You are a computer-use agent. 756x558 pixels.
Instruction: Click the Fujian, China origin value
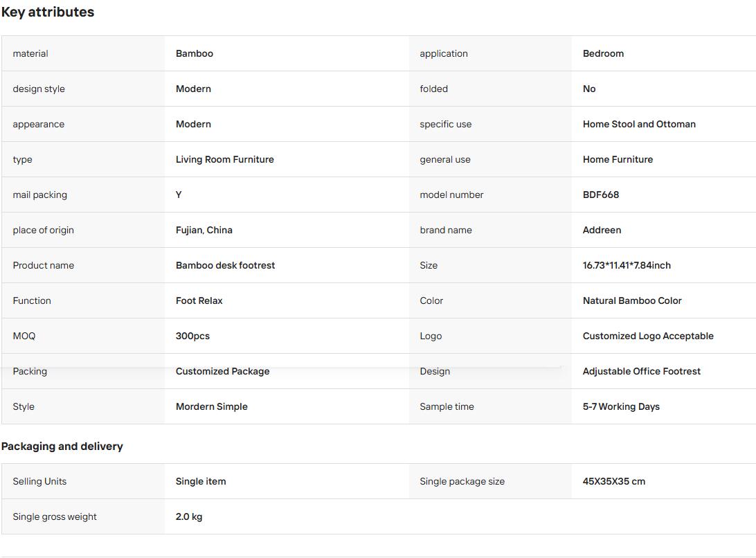(x=204, y=230)
